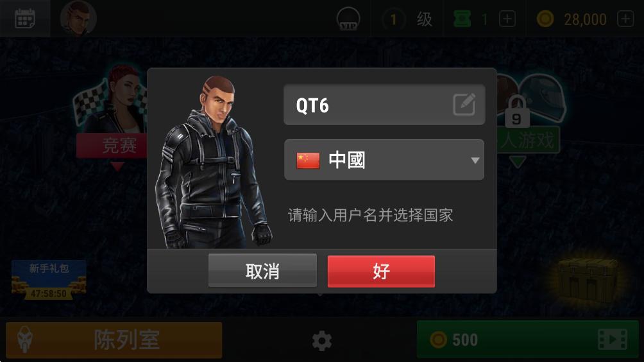Add coins with the plus beside 28,000
The image size is (644, 362).
625,19
